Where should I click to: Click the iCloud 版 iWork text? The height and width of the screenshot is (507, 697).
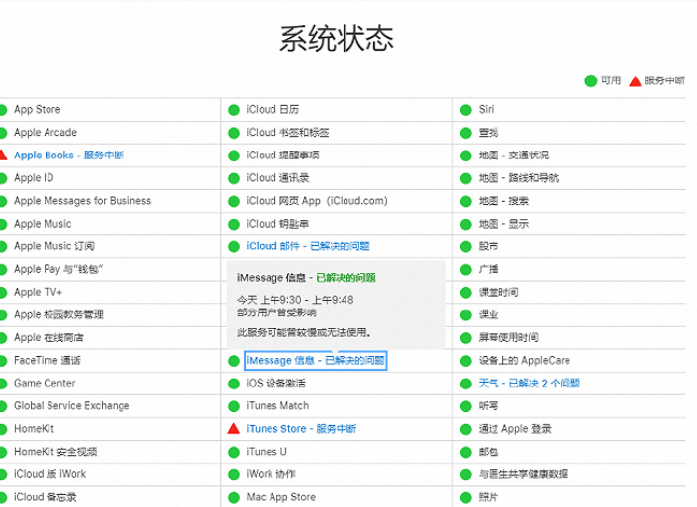(x=50, y=474)
